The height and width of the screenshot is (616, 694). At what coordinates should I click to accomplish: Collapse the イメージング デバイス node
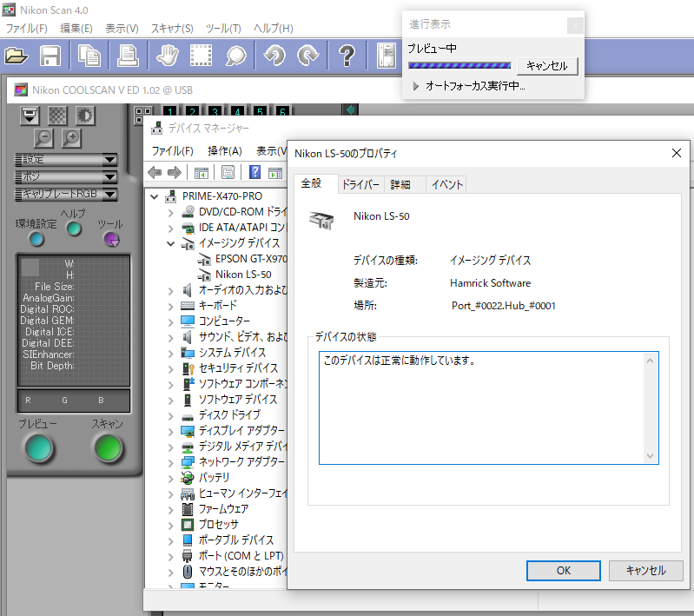tap(170, 243)
